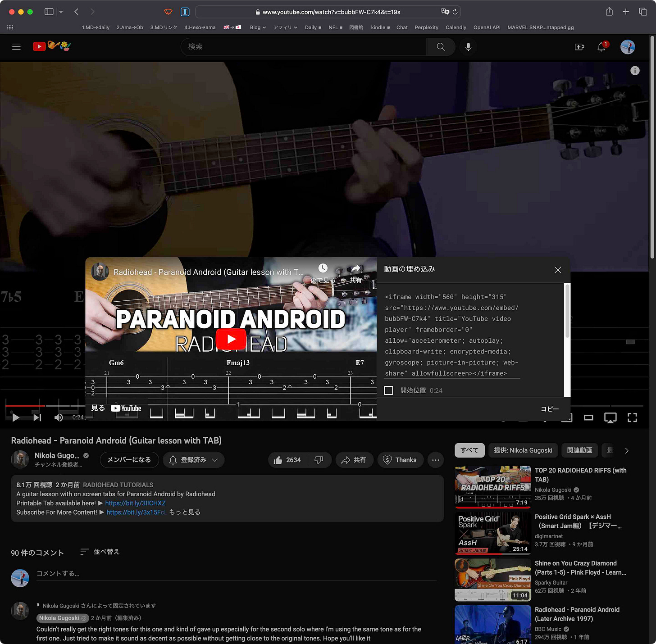This screenshot has width=656, height=644.
Task: Skip to the next video
Action: tap(37, 417)
